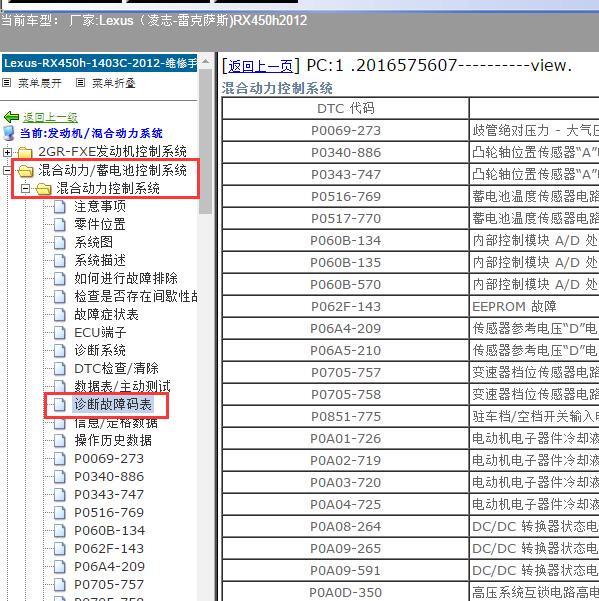
Task: Click the green back arrow icon
Action: [x=11, y=117]
